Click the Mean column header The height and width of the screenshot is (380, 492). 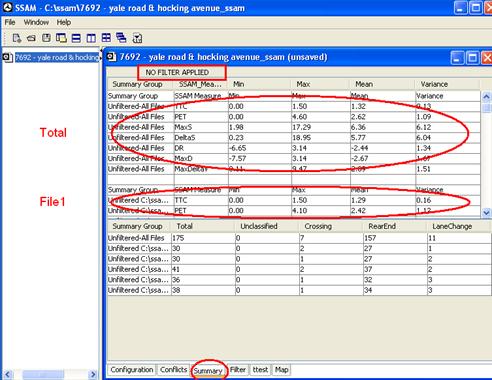[x=382, y=84]
